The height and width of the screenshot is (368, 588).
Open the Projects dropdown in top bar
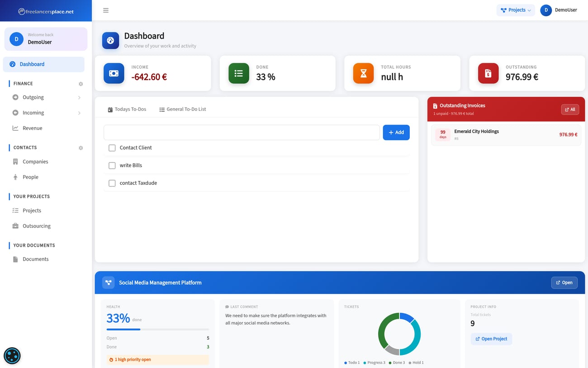pyautogui.click(x=516, y=10)
